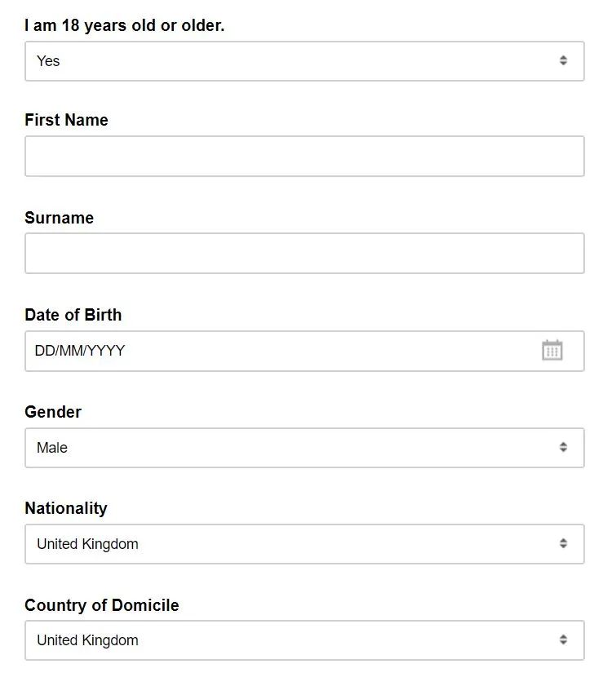
Task: Click the Country of Domicile arrows
Action: point(563,640)
